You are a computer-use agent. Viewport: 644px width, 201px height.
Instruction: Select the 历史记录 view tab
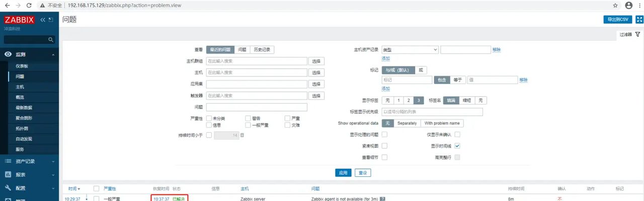click(262, 50)
